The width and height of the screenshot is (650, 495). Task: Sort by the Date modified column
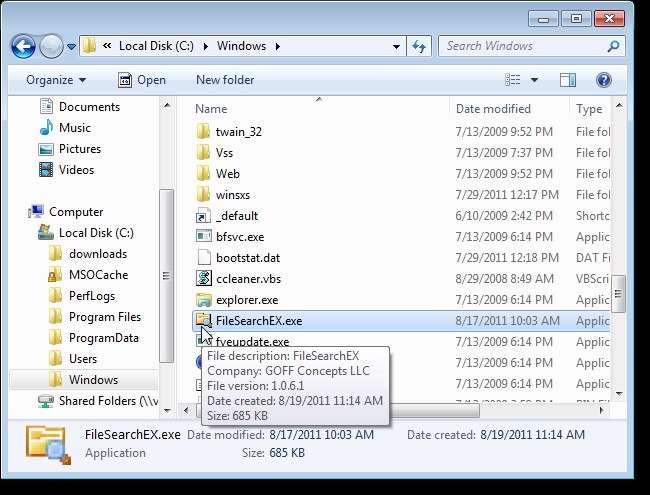point(493,109)
